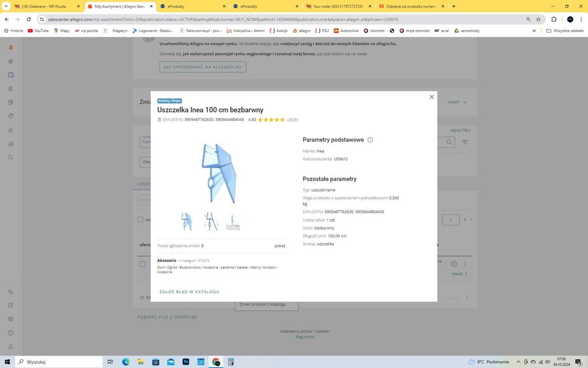Click the Regulamin link in footer
This screenshot has height=368, width=588.
(x=305, y=337)
